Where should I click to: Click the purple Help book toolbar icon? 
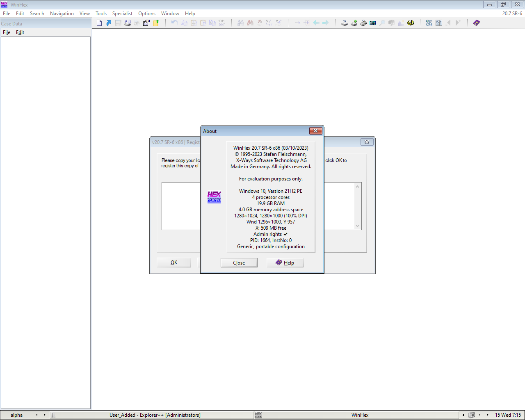tap(476, 23)
